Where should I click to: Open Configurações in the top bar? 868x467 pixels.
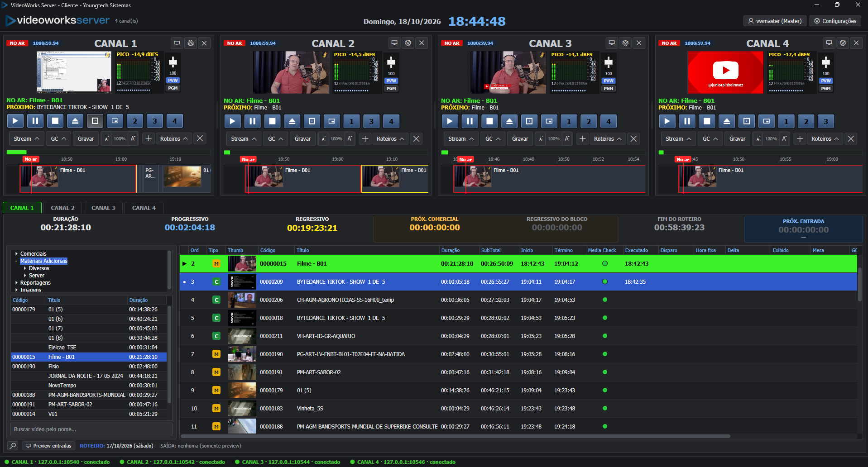click(835, 21)
